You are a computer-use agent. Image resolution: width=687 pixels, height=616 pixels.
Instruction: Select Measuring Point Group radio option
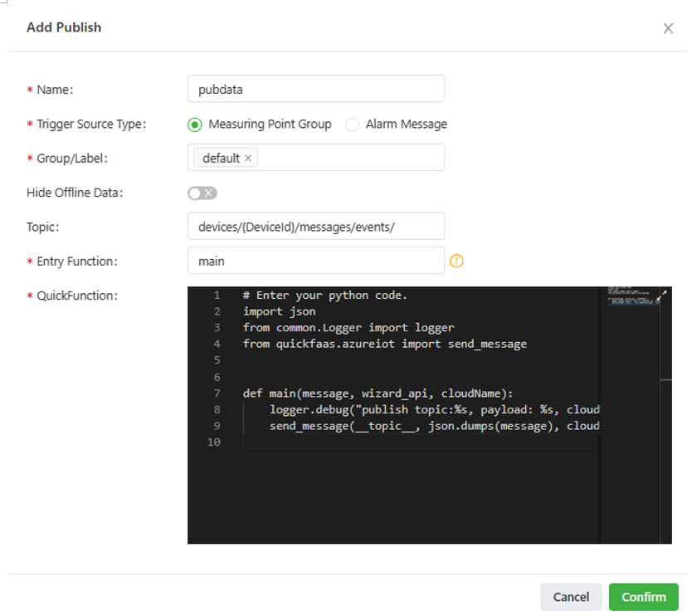point(195,125)
